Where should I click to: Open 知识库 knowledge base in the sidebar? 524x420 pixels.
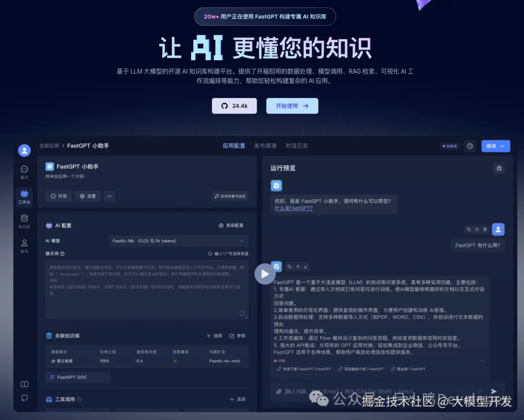pos(24,222)
